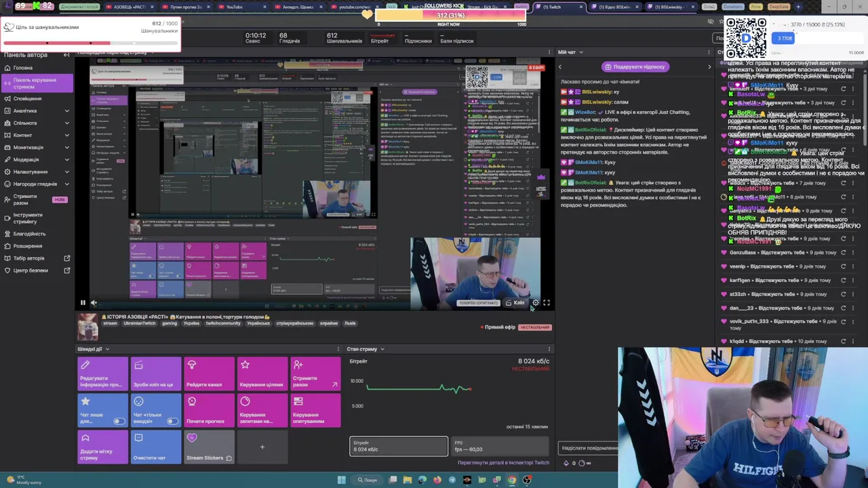Screen dimensions: 868x488
Task: Add a new quick action with plus tile
Action: point(262,447)
